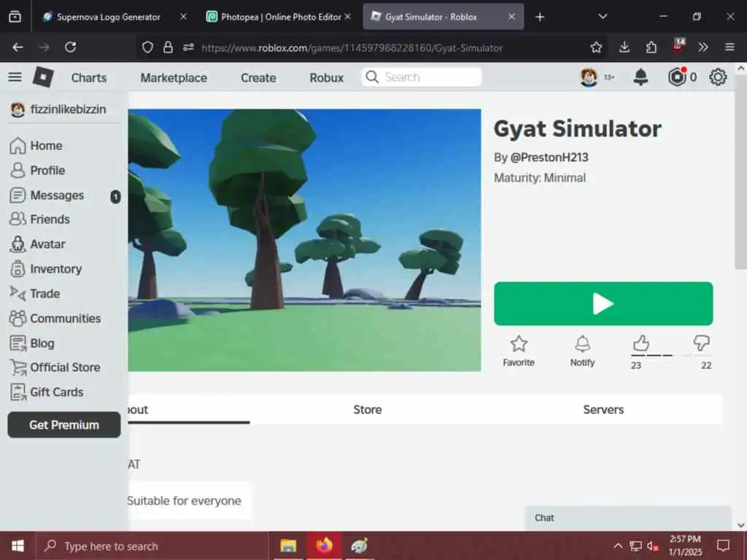Switch to the Supernova Logo Generator tab

[x=109, y=17]
